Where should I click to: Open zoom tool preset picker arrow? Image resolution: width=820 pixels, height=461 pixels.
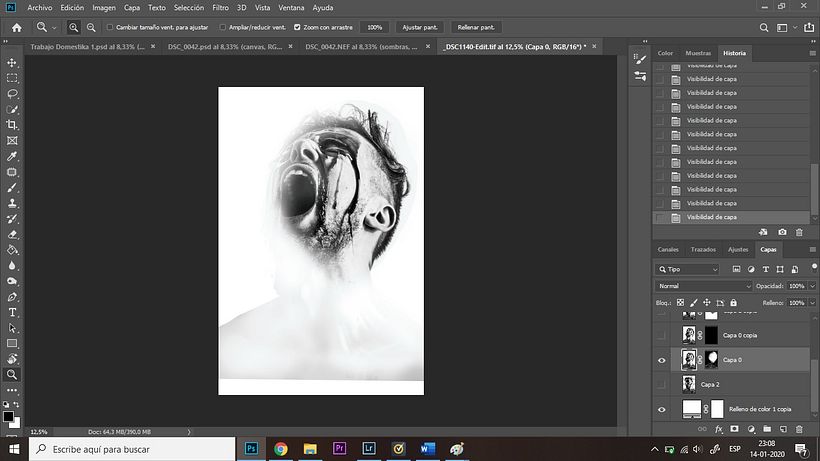[x=54, y=28]
